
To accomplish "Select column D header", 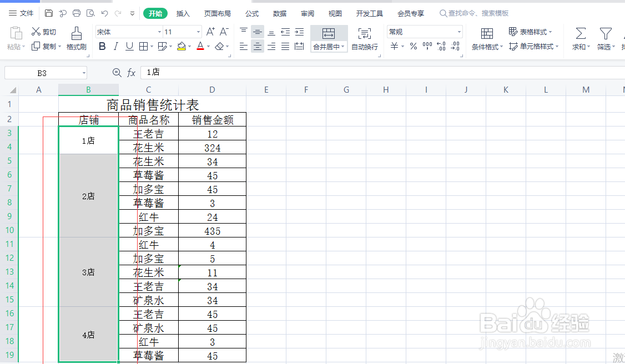I will pyautogui.click(x=212, y=89).
